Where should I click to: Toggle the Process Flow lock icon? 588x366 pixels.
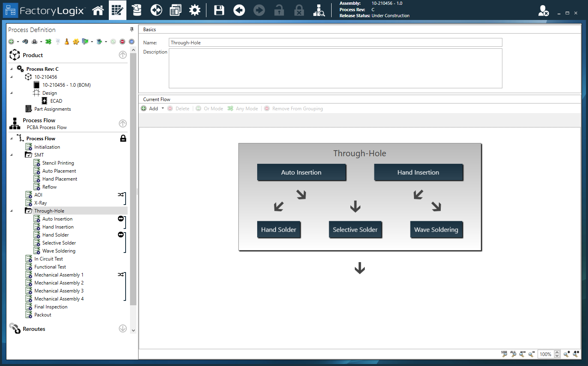(123, 138)
